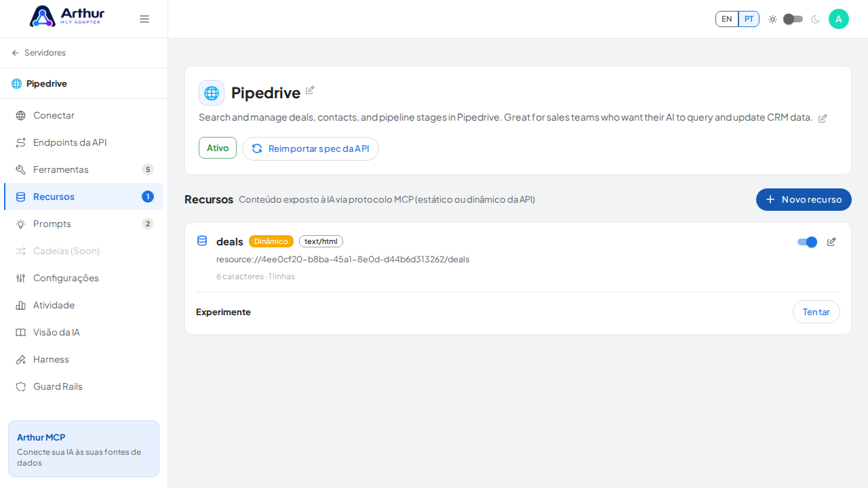Click the deals resource database icon
868x488 pixels.
click(202, 241)
